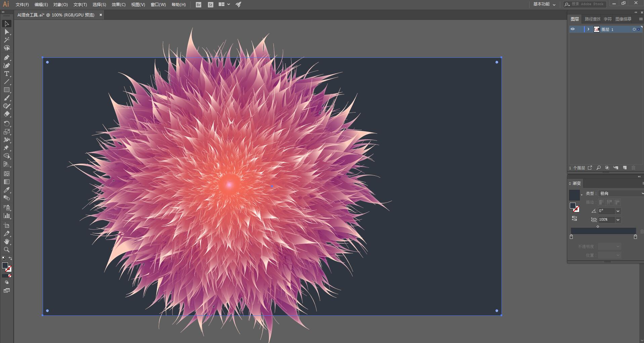Viewport: 644px width, 343px height.
Task: Select the Hand tool
Action: point(7,242)
